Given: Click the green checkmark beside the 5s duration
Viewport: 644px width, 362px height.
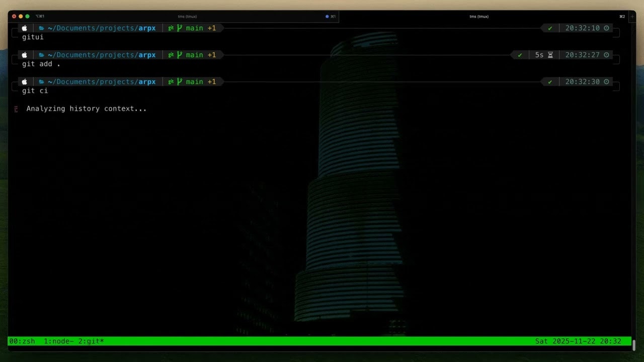Looking at the screenshot, I should coord(520,55).
